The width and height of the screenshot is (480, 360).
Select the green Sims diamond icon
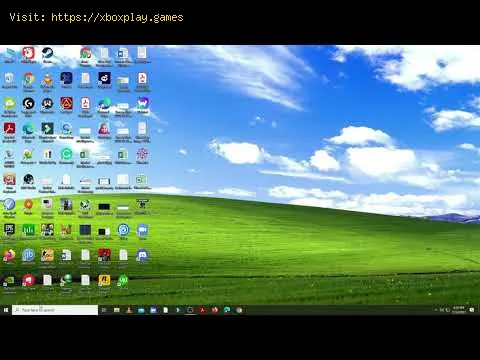point(123,281)
